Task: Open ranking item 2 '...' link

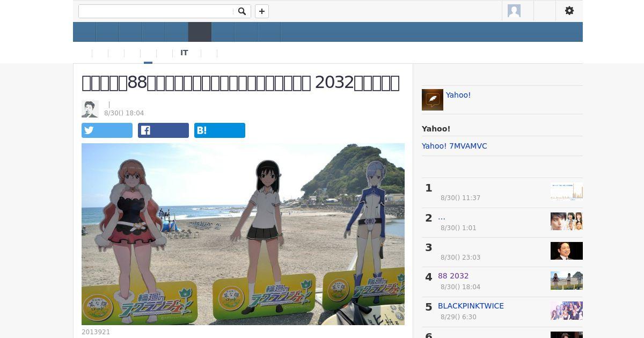Action: (442, 217)
